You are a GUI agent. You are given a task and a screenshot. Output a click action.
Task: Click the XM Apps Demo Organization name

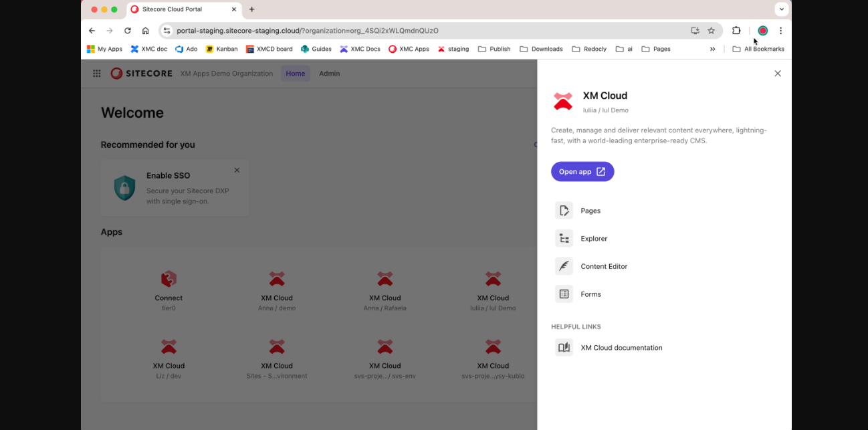click(227, 74)
